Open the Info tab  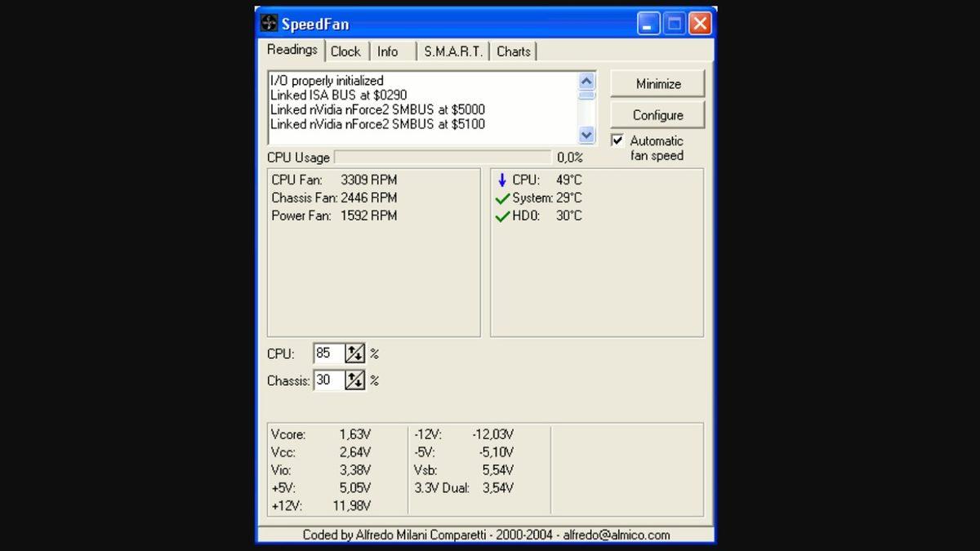click(x=388, y=51)
